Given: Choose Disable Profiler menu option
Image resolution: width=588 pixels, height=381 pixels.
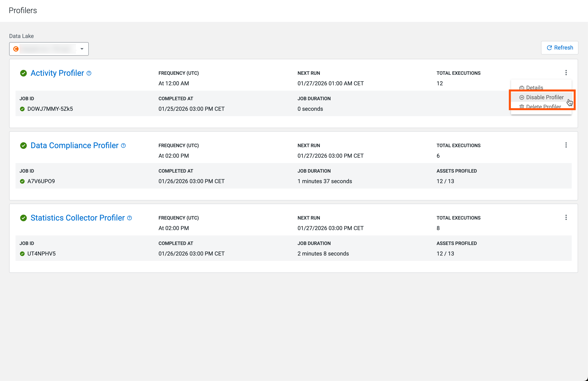Looking at the screenshot, I should [x=544, y=97].
